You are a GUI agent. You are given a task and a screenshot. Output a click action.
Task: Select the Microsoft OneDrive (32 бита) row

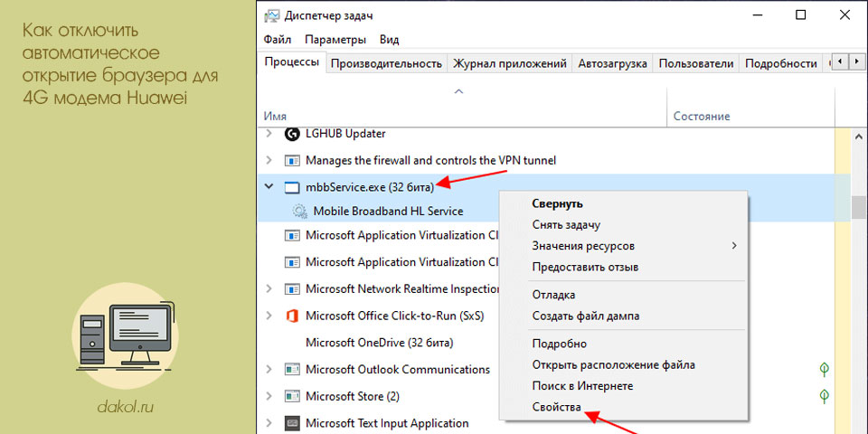(x=379, y=343)
